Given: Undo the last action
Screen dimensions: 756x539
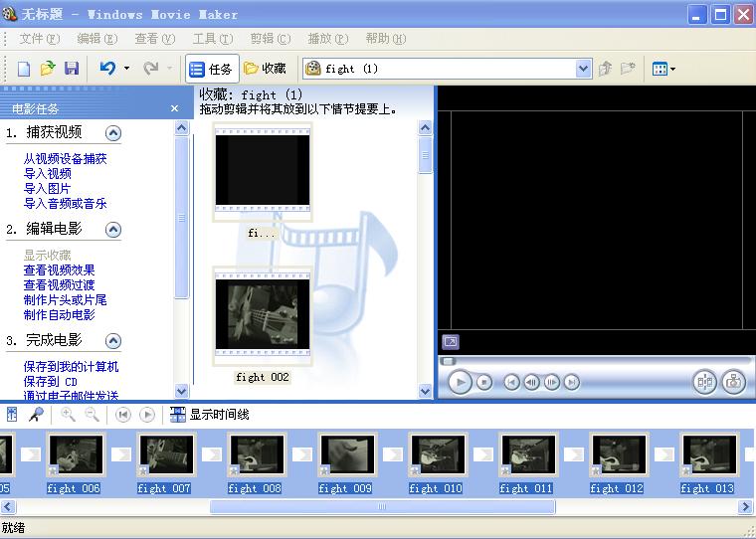Looking at the screenshot, I should (107, 69).
